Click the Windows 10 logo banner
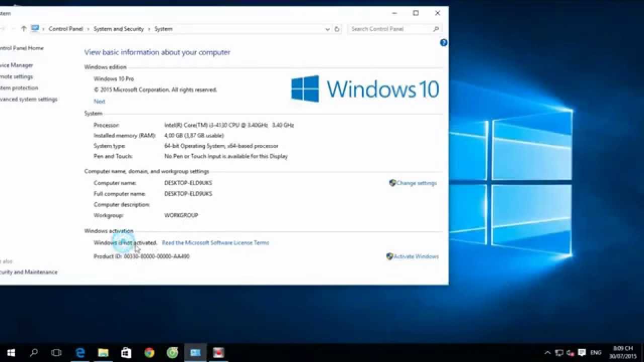 tap(365, 89)
